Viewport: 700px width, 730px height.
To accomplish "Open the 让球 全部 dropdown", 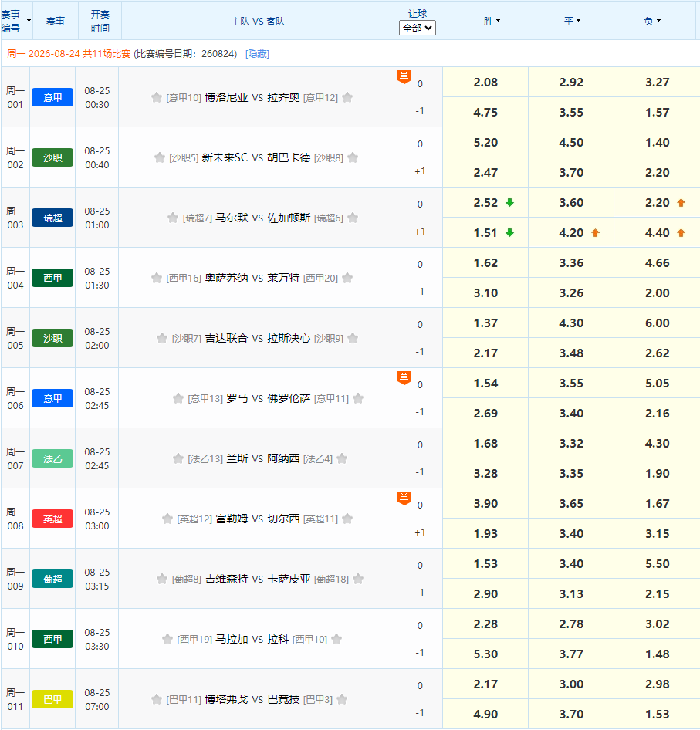I will tap(418, 28).
